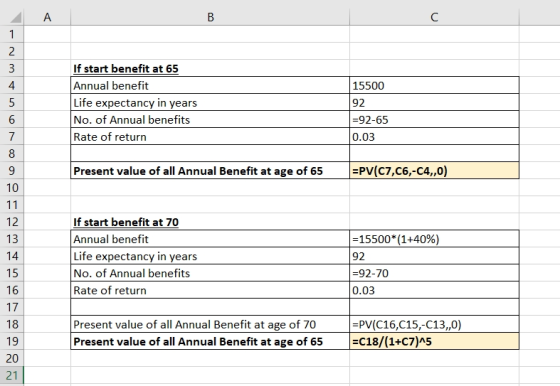Image resolution: width=560 pixels, height=386 pixels.
Task: Select the =PV(C7,C6,-C4,,0) formula cell
Action: 434,171
